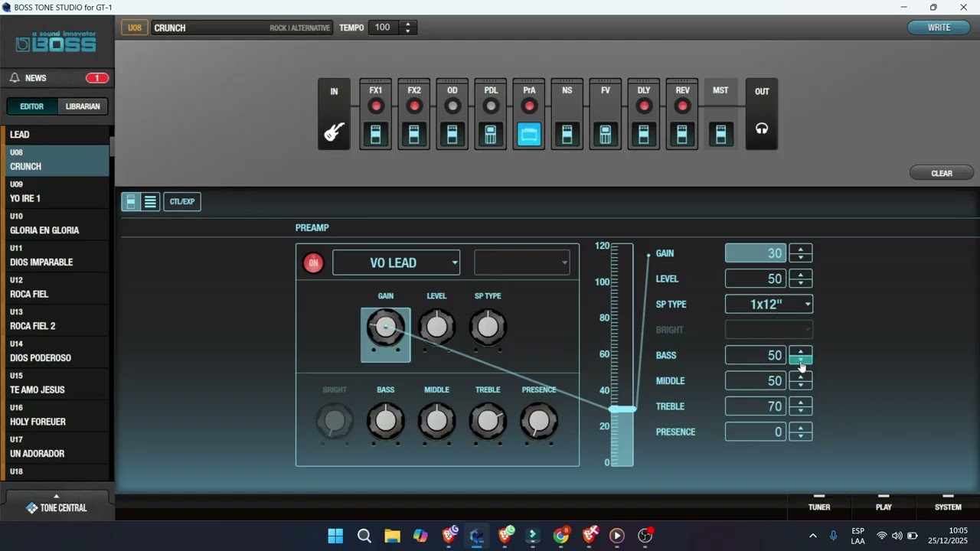
Task: Select the PDL pedal effect icon
Action: [x=491, y=135]
